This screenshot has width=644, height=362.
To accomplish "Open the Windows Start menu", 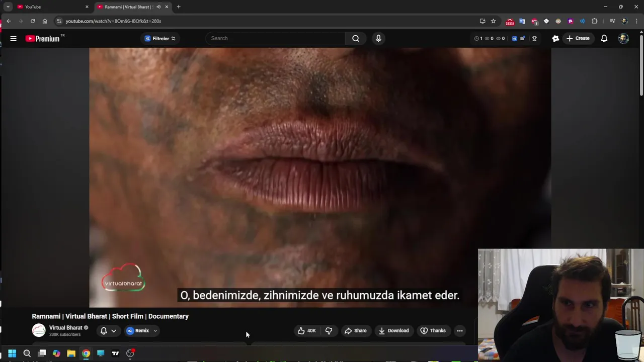I will [12, 353].
